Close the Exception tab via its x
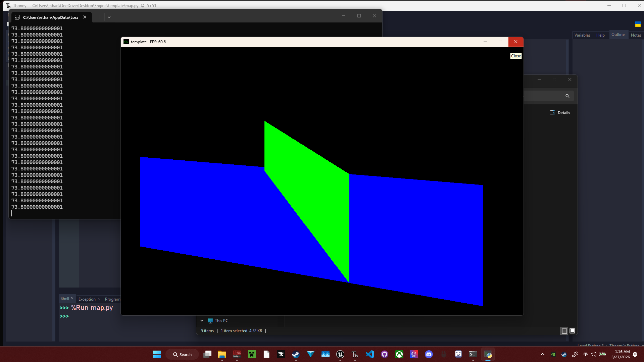Screen dimensions: 644x362 (x=99, y=299)
